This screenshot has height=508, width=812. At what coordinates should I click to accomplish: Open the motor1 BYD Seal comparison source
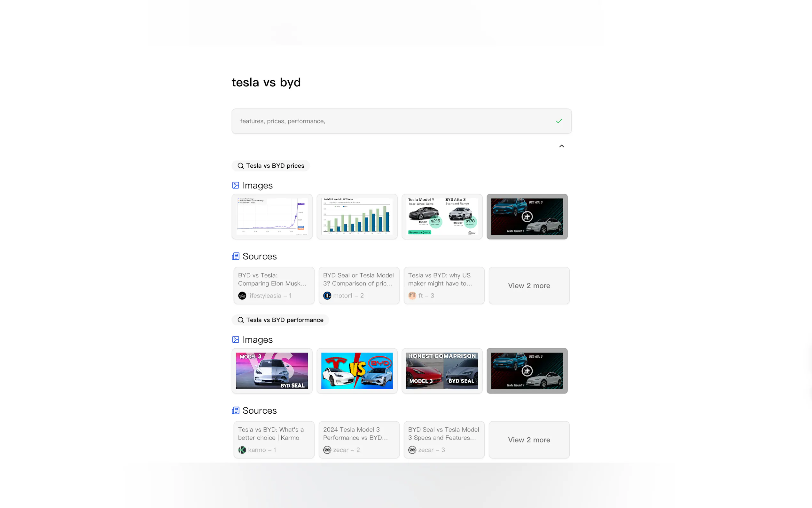click(359, 285)
